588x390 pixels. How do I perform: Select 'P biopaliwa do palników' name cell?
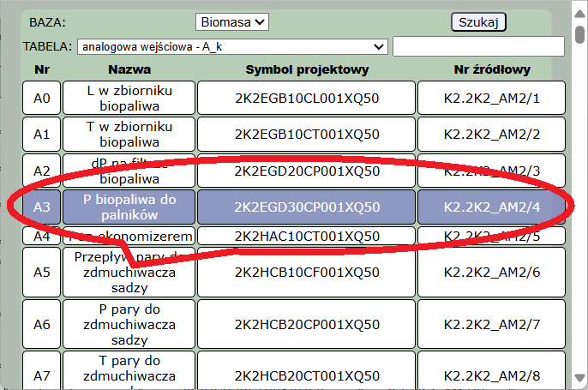129,207
